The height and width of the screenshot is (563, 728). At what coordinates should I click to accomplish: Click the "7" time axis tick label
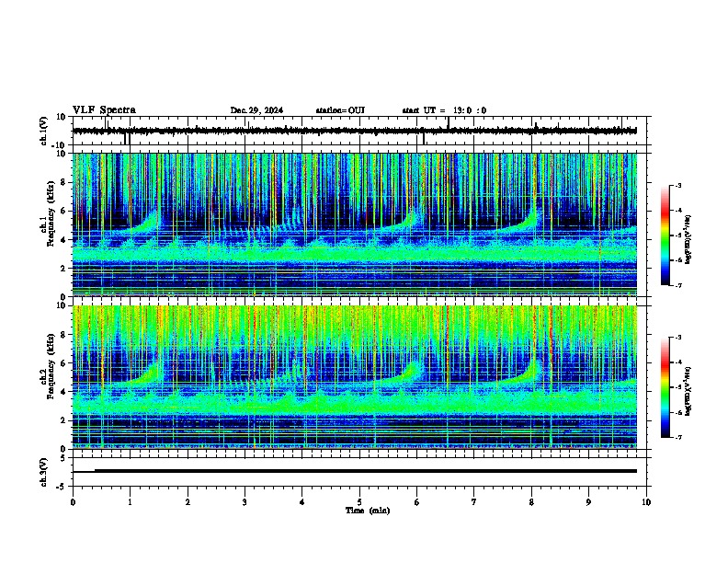(x=474, y=502)
